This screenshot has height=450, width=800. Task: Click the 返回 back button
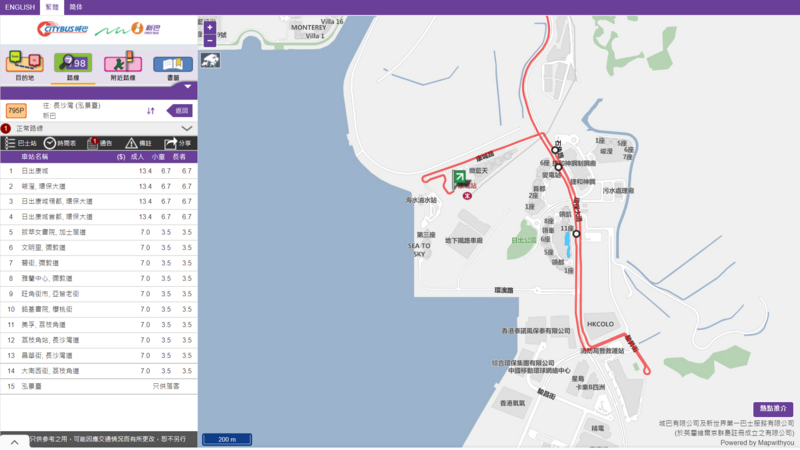point(180,110)
